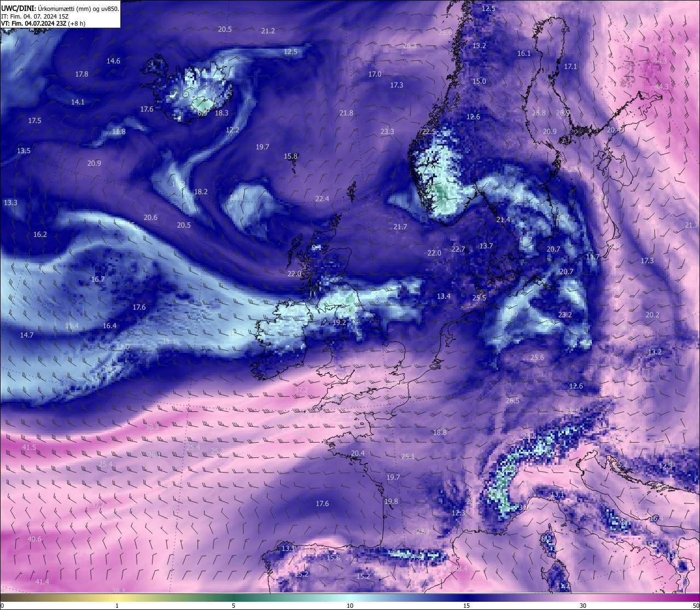Click the 13.4 value label
Screen dimensions: 700x610
444,297
